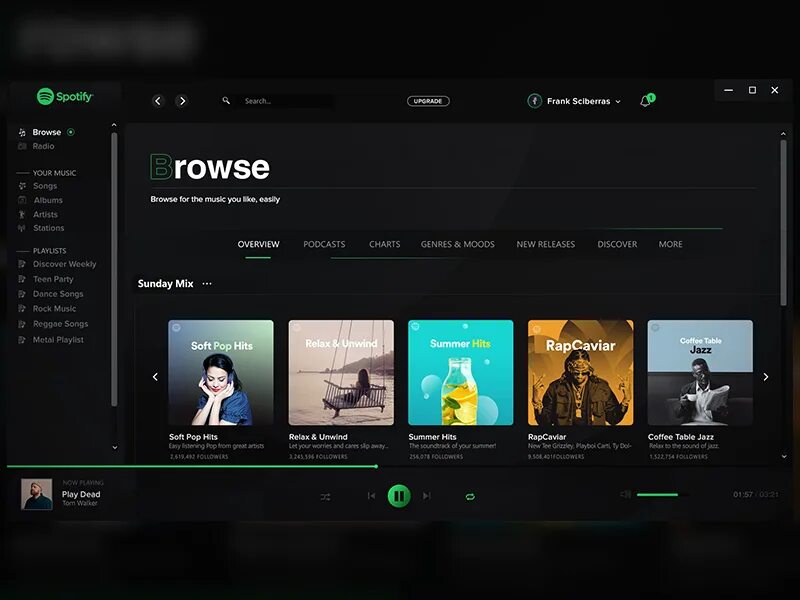The height and width of the screenshot is (600, 800).
Task: Click the Coffee Table Jazz title link
Action: tap(681, 437)
